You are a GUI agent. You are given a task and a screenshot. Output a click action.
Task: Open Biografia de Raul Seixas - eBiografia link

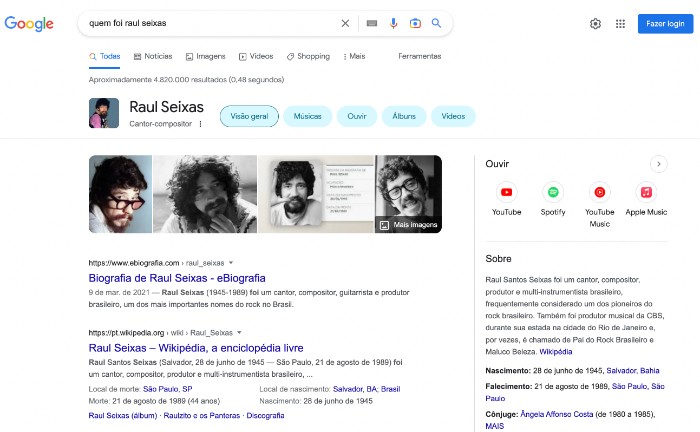click(x=177, y=278)
